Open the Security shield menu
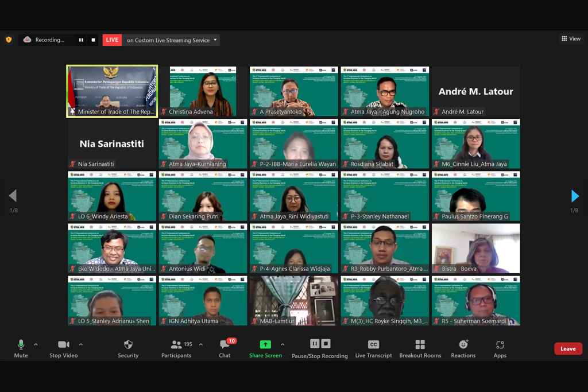 click(x=128, y=348)
